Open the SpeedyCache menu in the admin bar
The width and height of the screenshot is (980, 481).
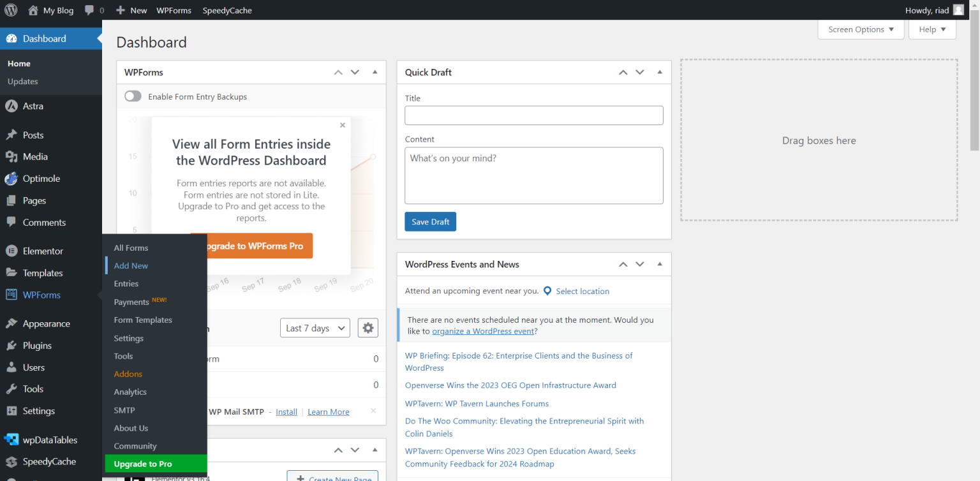227,10
